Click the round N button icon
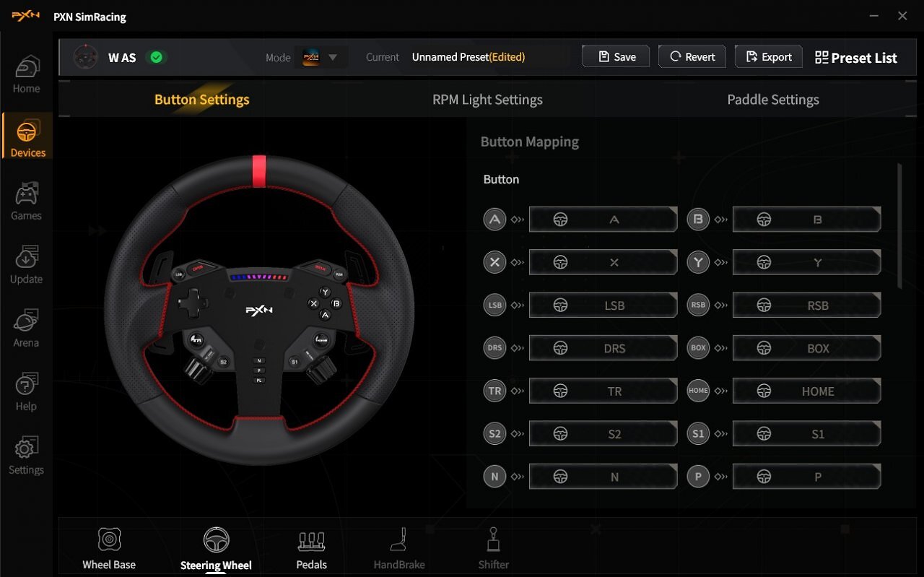The image size is (924, 577). point(494,477)
